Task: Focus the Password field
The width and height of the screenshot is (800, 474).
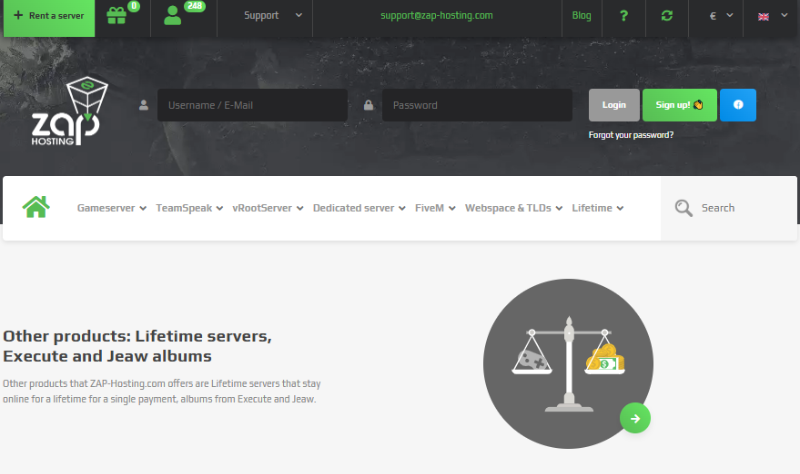Action: (477, 105)
